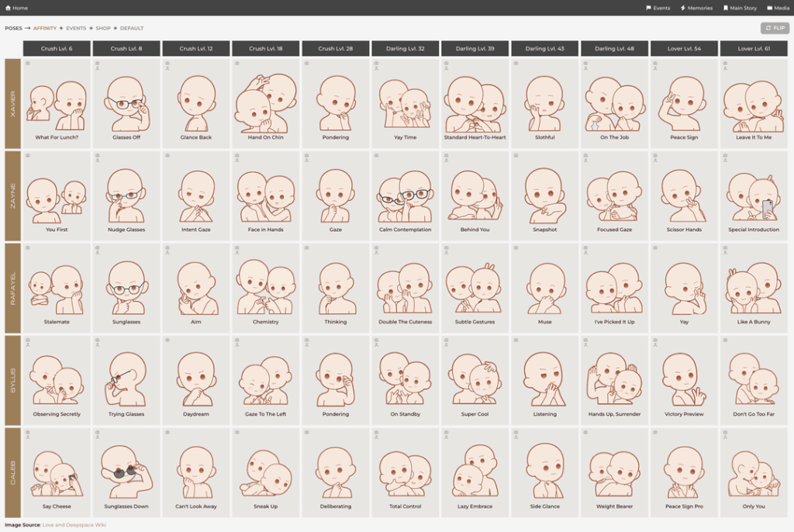Open the Like A Bunny pose
Viewport: 794px width, 532px height.
coord(754,288)
